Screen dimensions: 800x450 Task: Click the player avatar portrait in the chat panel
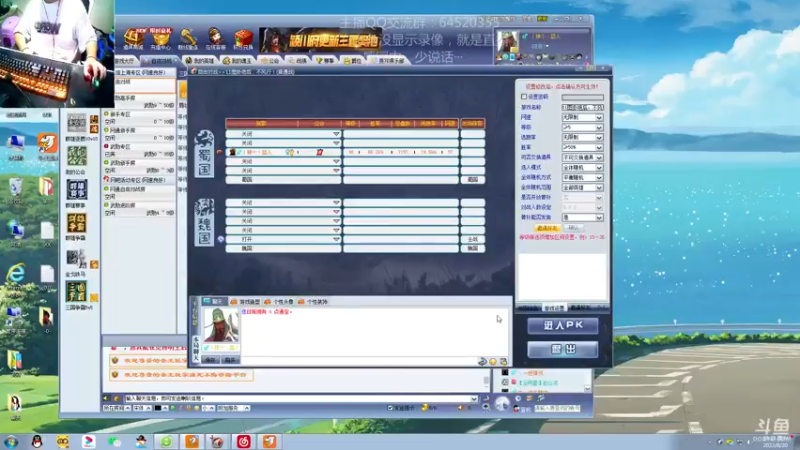pyautogui.click(x=221, y=325)
